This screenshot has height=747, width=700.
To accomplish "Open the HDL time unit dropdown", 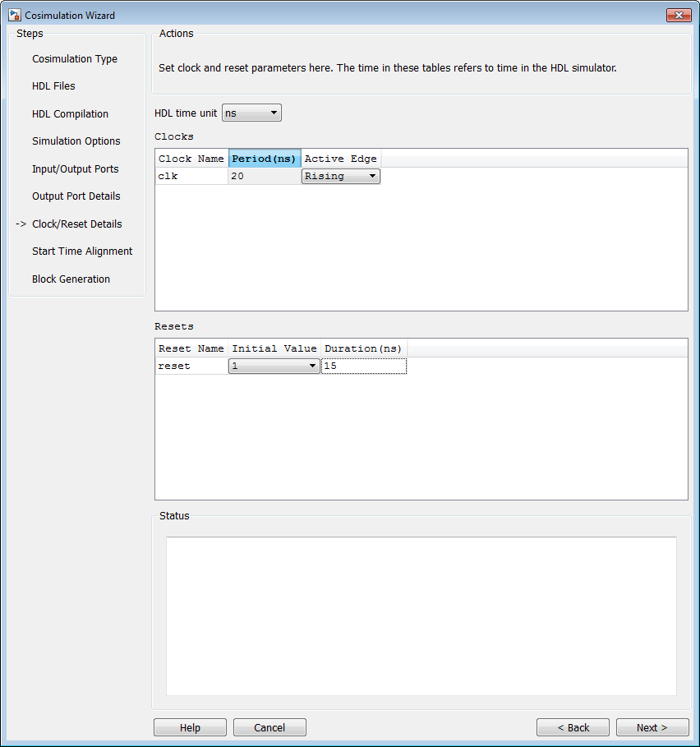I will pyautogui.click(x=251, y=113).
